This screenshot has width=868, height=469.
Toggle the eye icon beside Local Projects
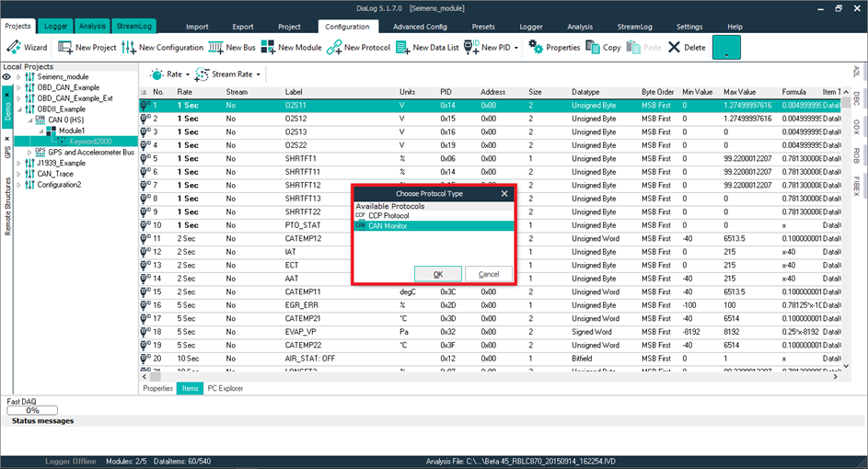point(7,78)
